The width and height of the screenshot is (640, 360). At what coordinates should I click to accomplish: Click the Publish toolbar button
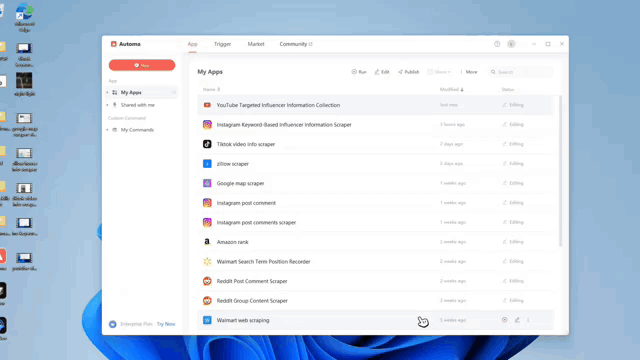click(409, 72)
